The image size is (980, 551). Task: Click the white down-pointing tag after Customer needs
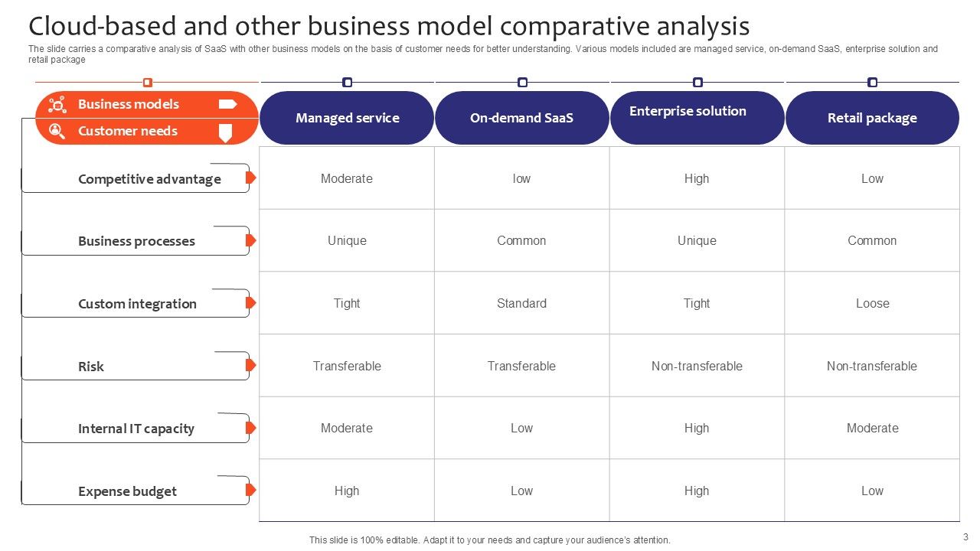[226, 133]
